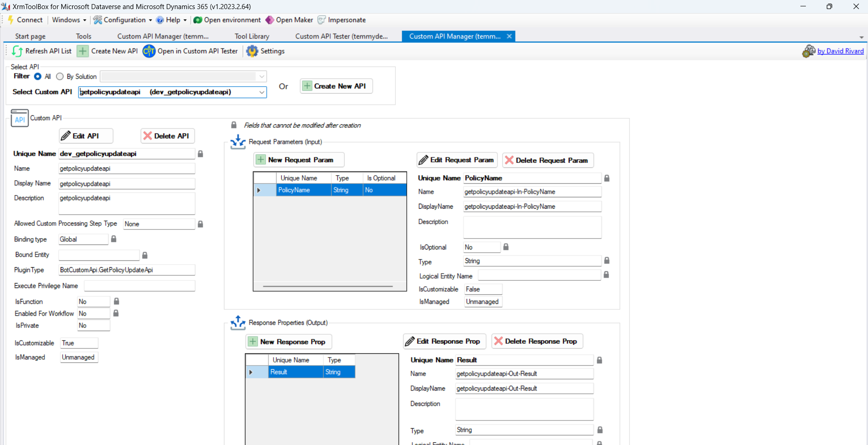Click the New Response Prop button

pos(289,342)
